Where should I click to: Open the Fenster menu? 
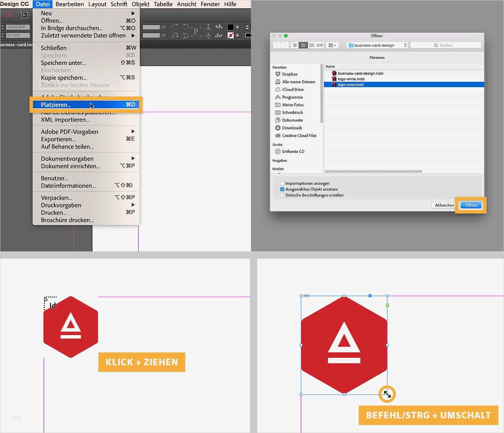[210, 4]
